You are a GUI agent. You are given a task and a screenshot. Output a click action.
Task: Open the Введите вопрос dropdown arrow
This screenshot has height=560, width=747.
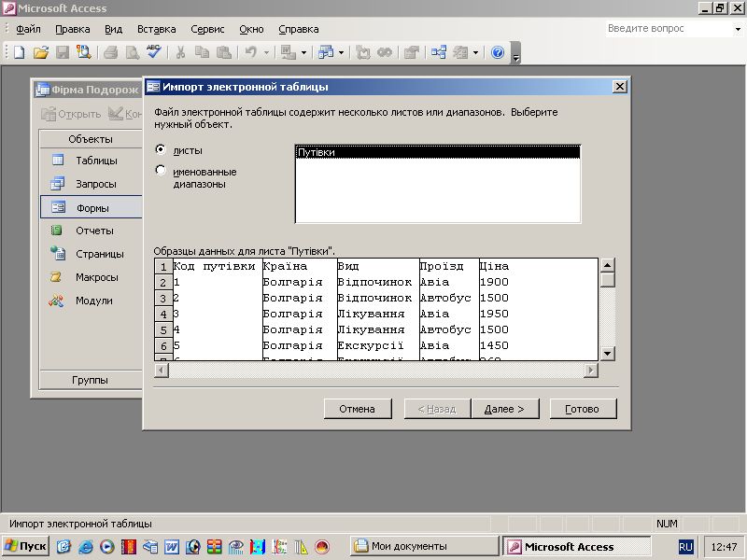point(738,29)
